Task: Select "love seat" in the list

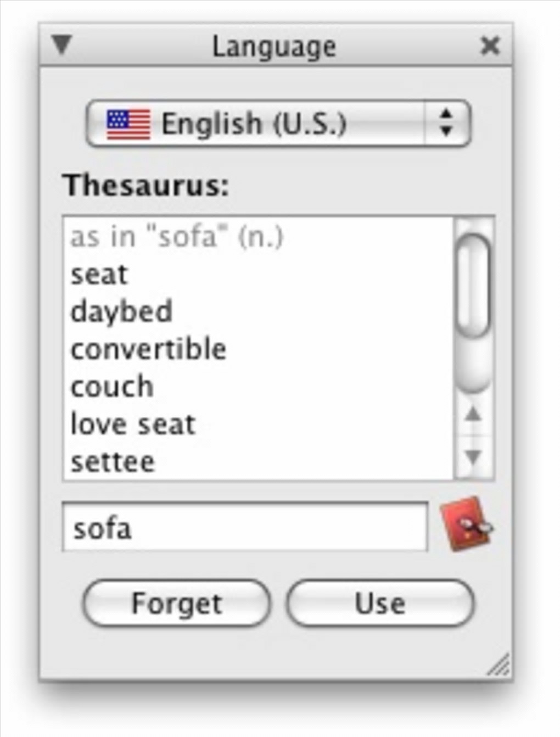Action: click(133, 425)
